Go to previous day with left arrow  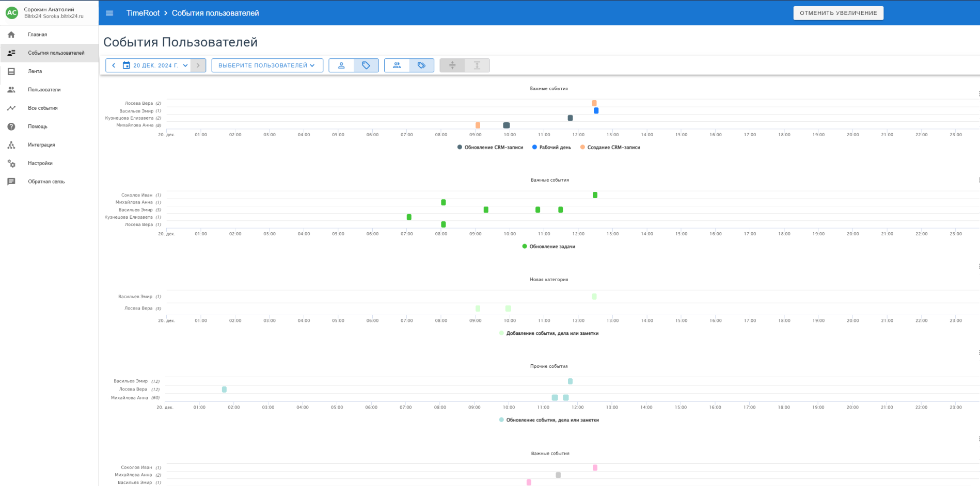coord(114,66)
